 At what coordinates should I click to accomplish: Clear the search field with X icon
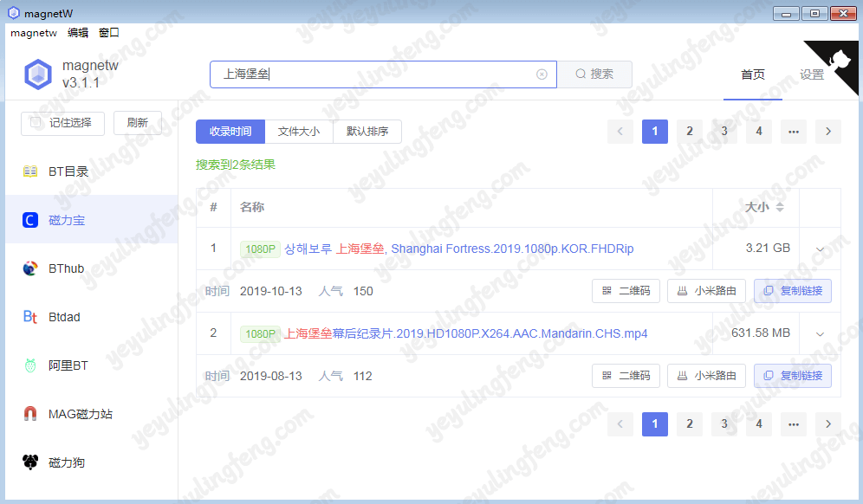(x=542, y=74)
